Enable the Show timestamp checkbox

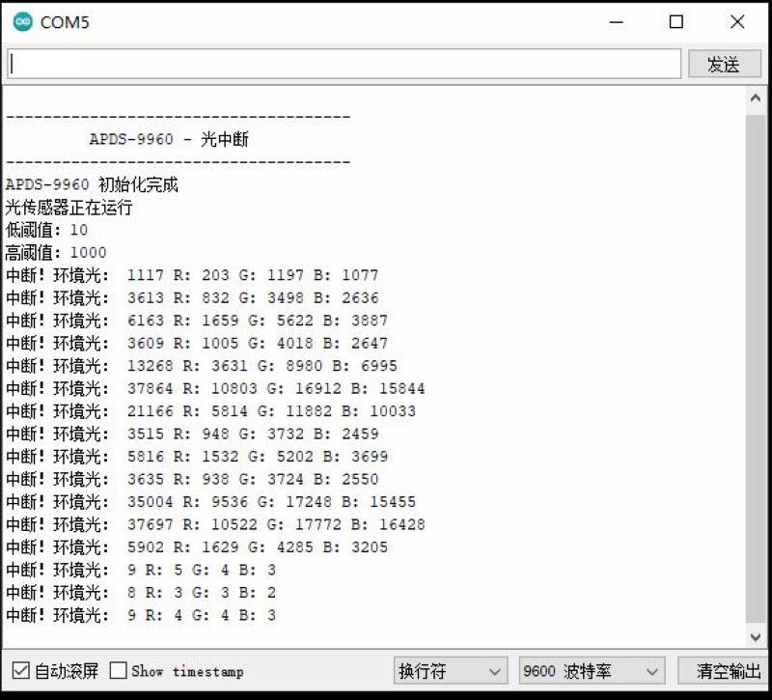point(119,670)
